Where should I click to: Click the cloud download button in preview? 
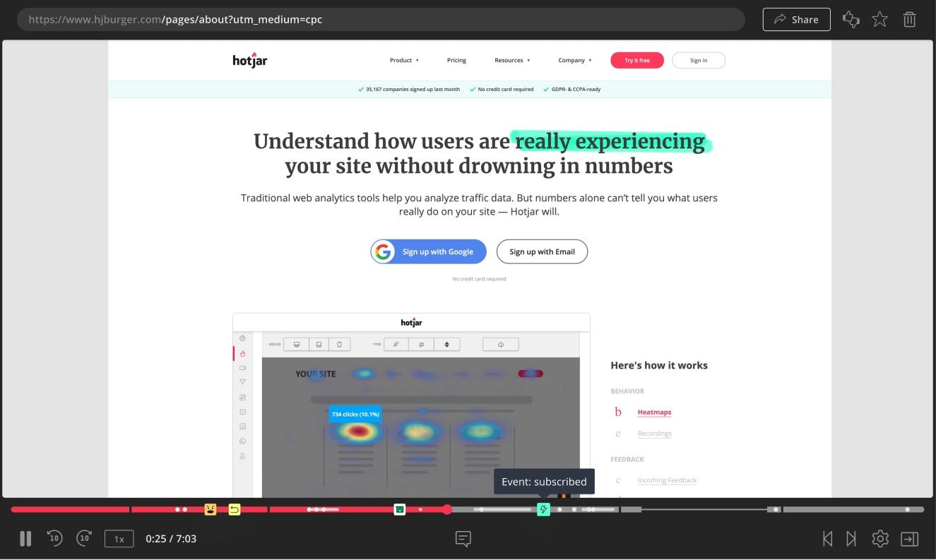click(x=500, y=345)
